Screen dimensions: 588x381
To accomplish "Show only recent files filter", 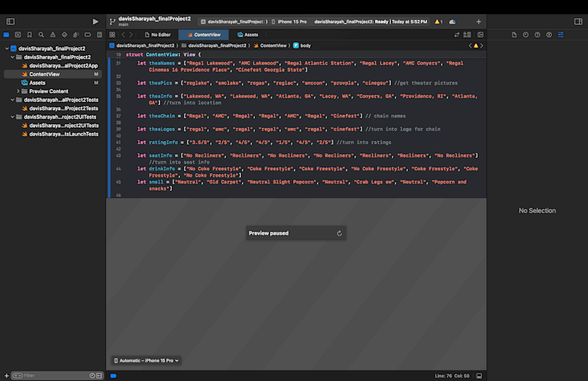I will click(93, 376).
